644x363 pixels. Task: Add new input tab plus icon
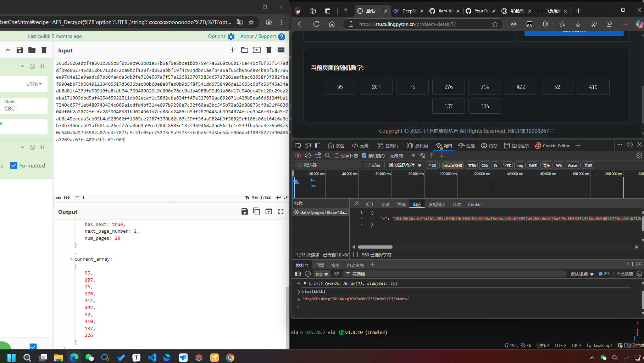coord(233,50)
